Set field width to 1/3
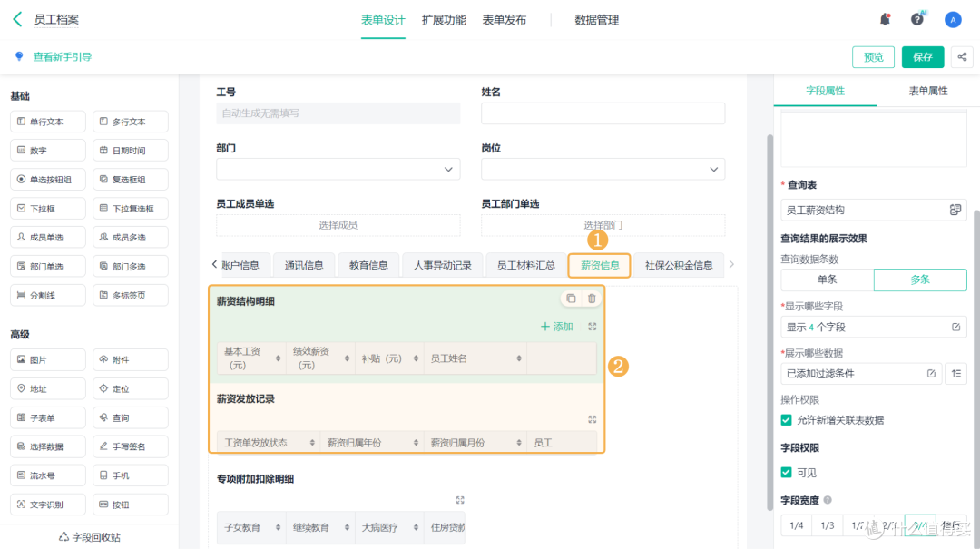The height and width of the screenshot is (549, 980). pos(827,525)
